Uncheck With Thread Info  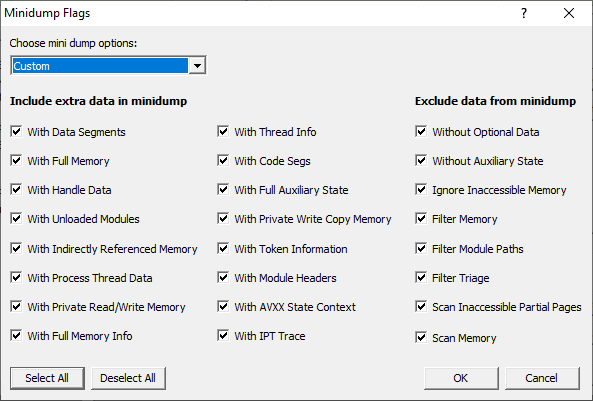pyautogui.click(x=223, y=132)
